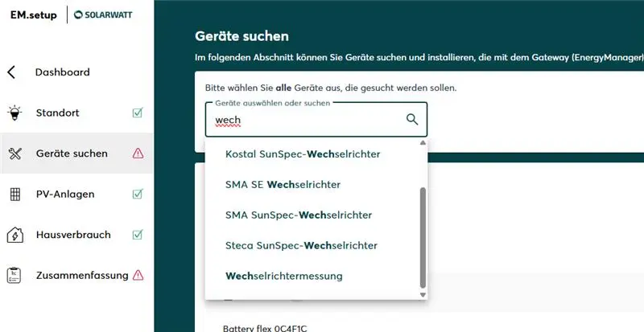
Task: Click the SOLARWATT logo
Action: tap(110, 15)
